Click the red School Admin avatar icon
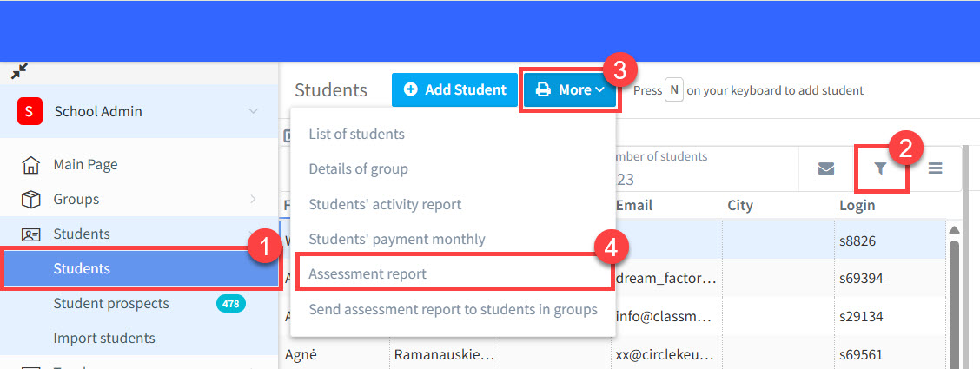 (x=30, y=111)
